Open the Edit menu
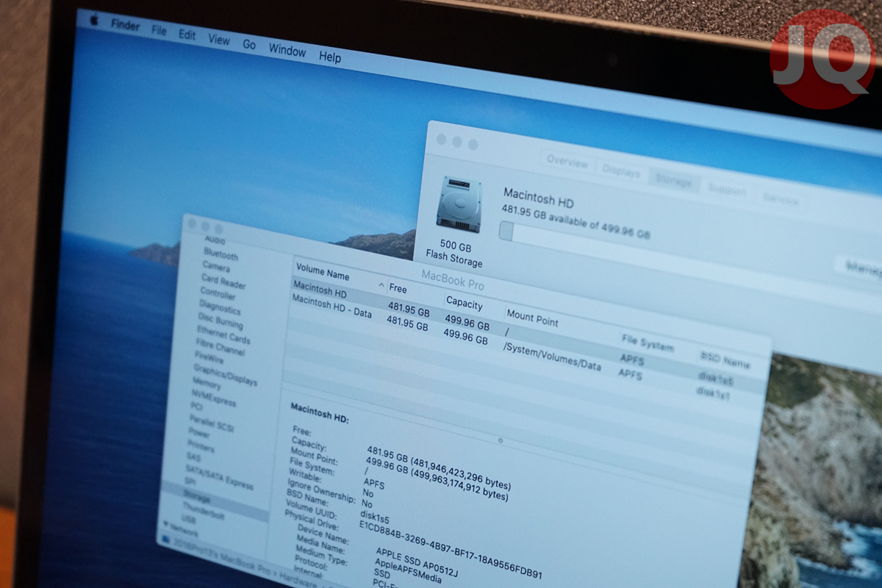The image size is (882, 588). coord(187,35)
